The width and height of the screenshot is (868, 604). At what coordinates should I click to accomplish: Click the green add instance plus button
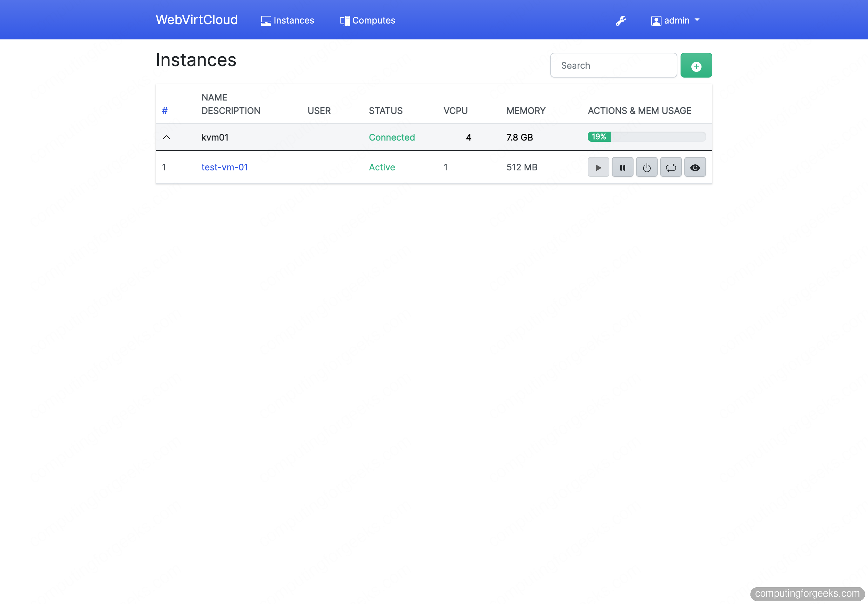coord(696,65)
